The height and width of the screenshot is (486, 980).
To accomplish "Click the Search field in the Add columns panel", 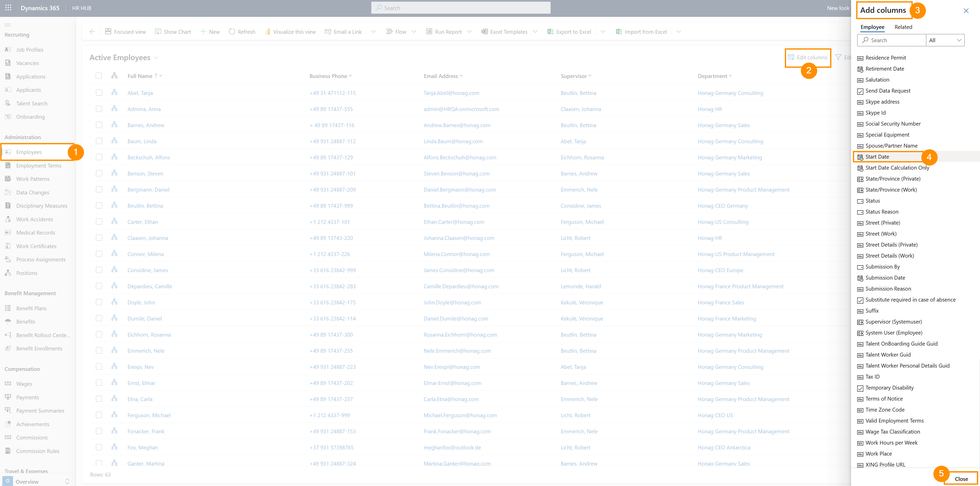I will click(x=891, y=40).
